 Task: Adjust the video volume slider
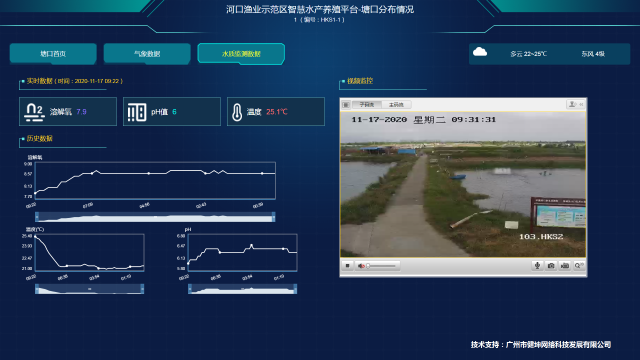pyautogui.click(x=381, y=266)
